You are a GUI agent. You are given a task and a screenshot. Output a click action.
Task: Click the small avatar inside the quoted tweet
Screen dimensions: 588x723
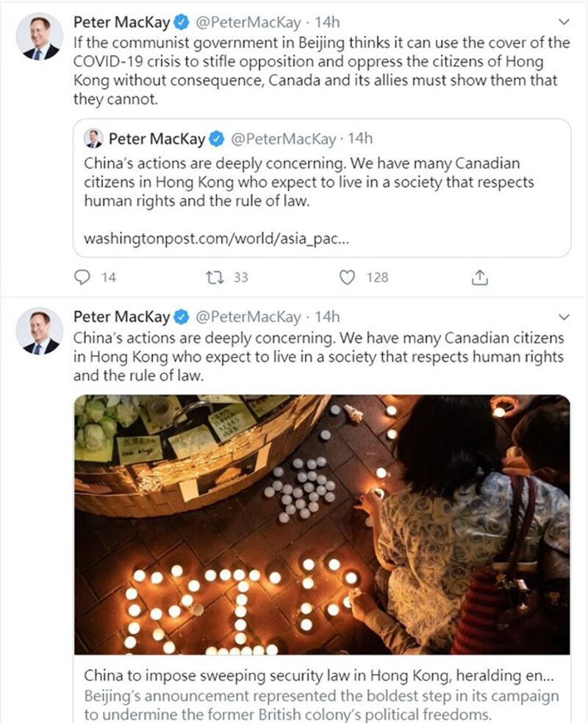tap(93, 138)
